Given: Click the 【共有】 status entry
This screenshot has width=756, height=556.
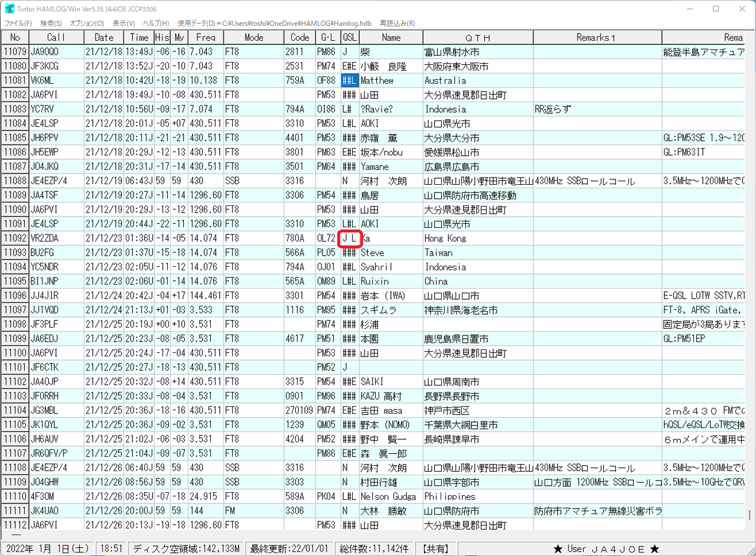Looking at the screenshot, I should pos(436,549).
